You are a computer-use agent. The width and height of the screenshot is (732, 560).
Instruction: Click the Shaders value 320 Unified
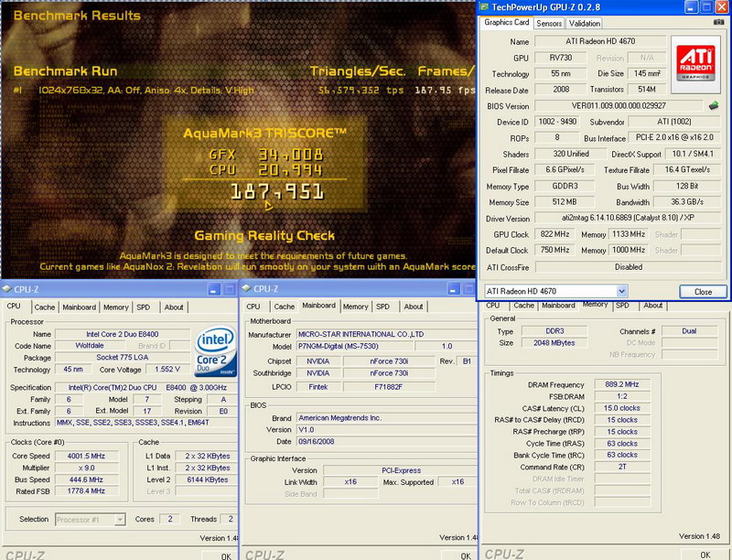coord(571,154)
